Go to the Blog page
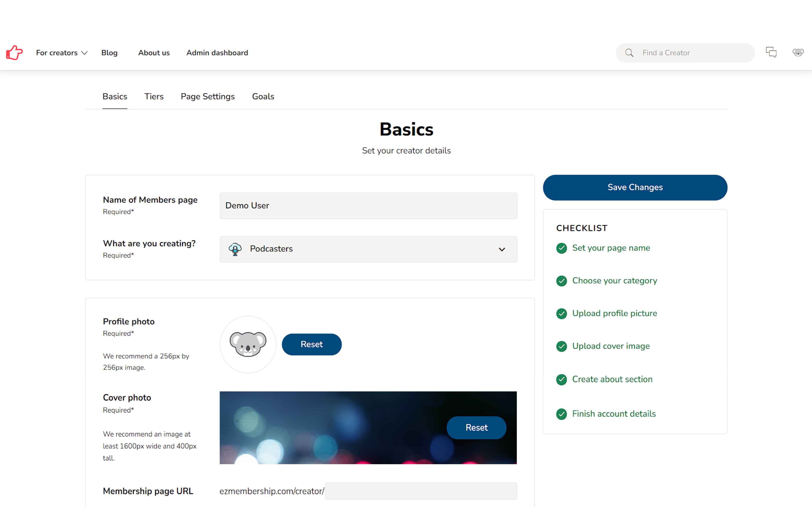The width and height of the screenshot is (812, 507). coord(109,53)
